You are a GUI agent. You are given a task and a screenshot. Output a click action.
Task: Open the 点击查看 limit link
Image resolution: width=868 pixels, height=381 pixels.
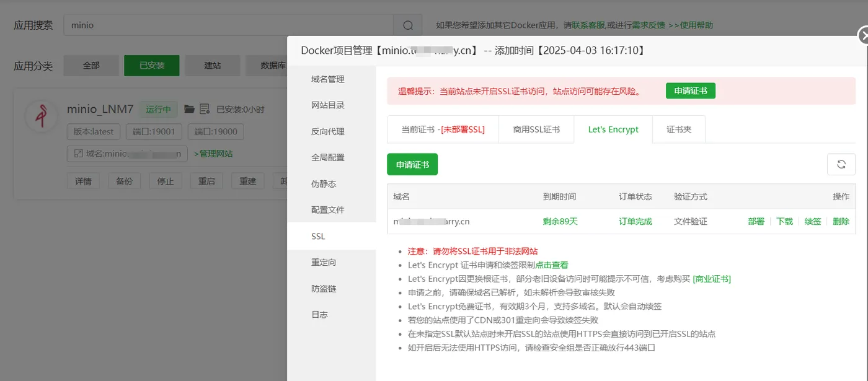(x=551, y=265)
